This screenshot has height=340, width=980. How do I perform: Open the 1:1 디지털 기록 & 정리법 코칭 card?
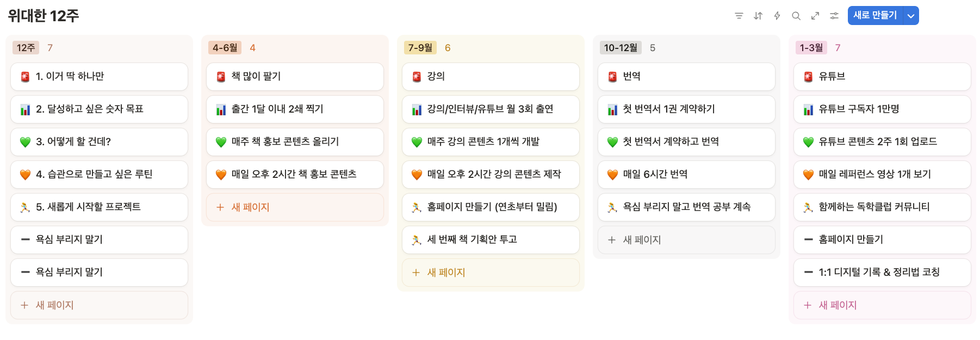[x=879, y=273]
